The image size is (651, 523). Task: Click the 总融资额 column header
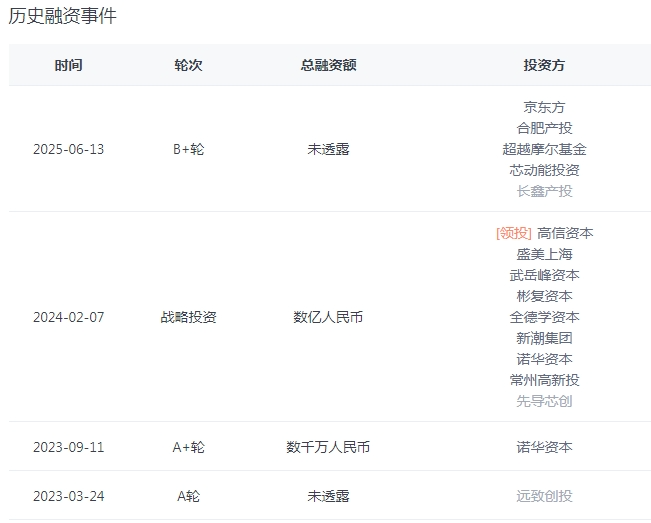(328, 65)
